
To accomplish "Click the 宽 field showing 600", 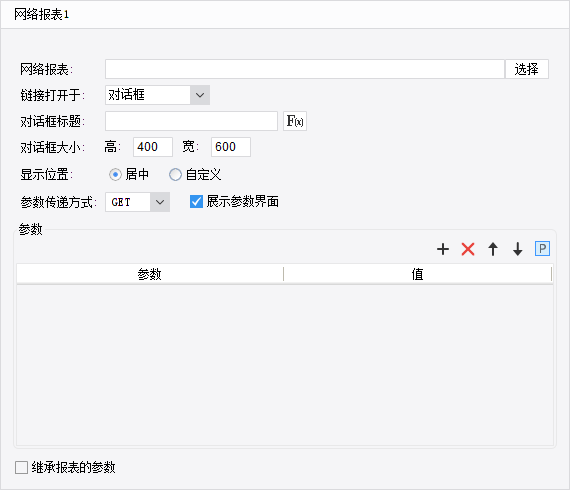I will 231,147.
